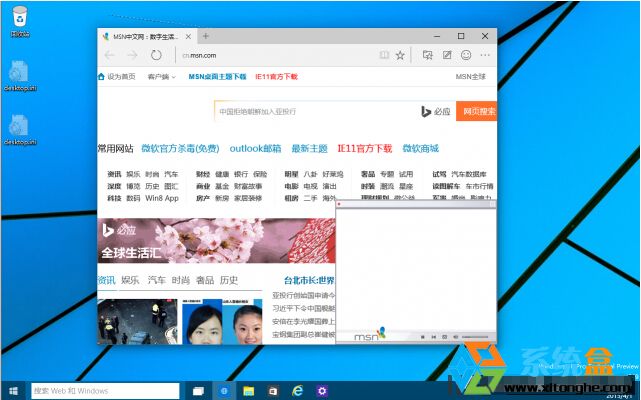Open the Windows Start button

tap(13, 391)
